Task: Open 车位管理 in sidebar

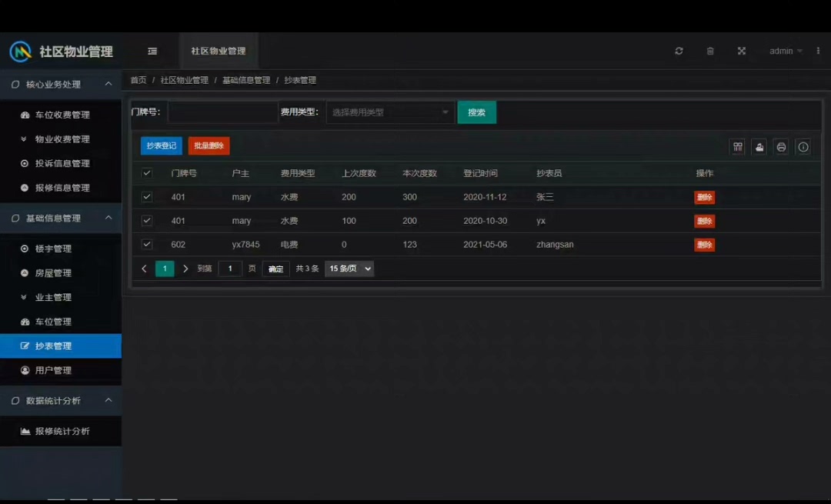Action: (61, 322)
